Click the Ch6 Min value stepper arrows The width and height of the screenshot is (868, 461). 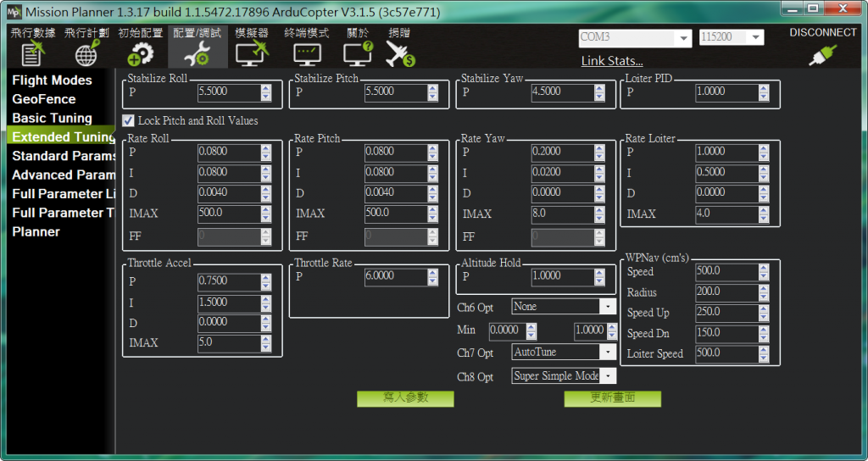pyautogui.click(x=531, y=331)
